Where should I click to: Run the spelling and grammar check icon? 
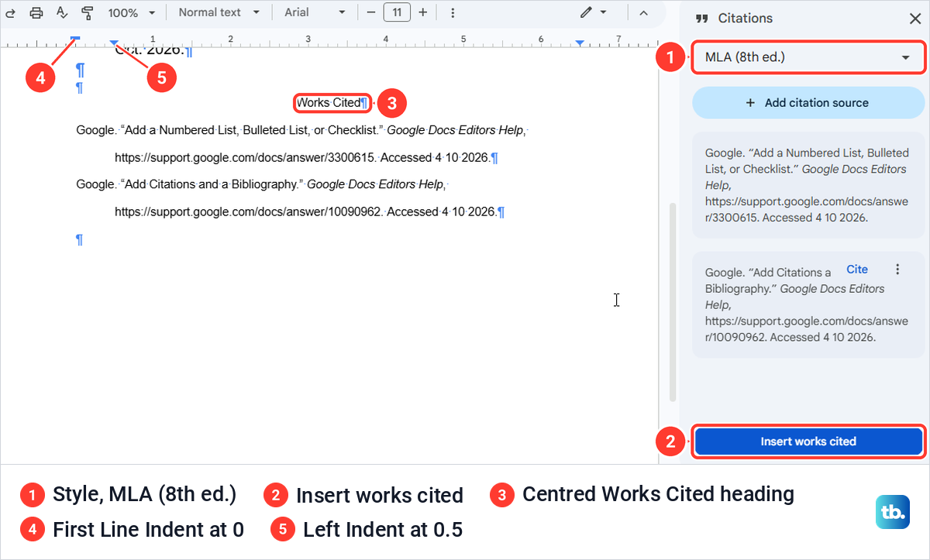click(x=62, y=12)
